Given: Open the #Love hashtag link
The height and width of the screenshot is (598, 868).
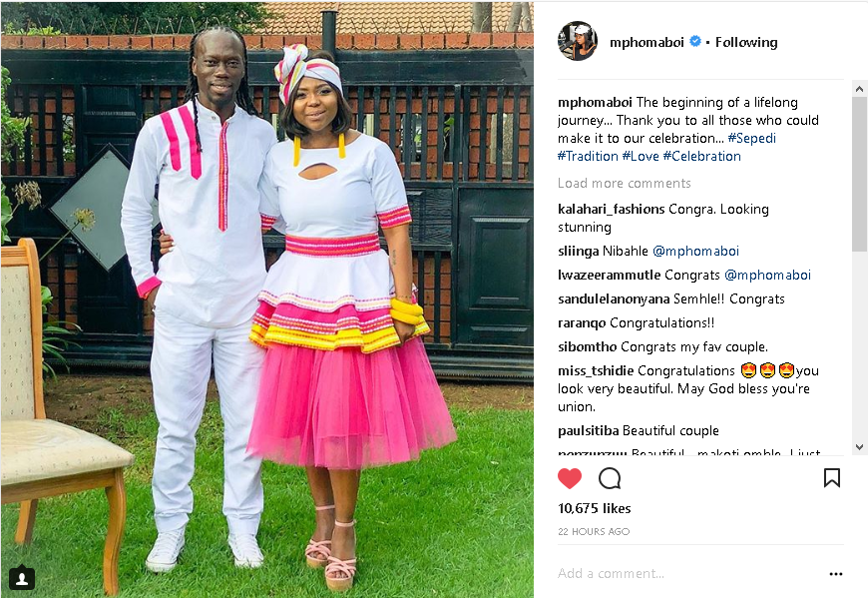Looking at the screenshot, I should click(641, 156).
